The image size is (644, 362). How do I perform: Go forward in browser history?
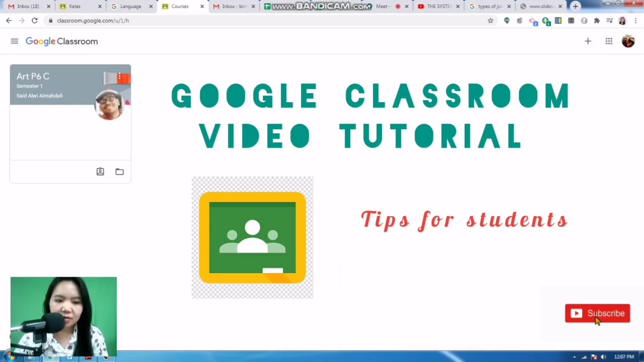21,21
